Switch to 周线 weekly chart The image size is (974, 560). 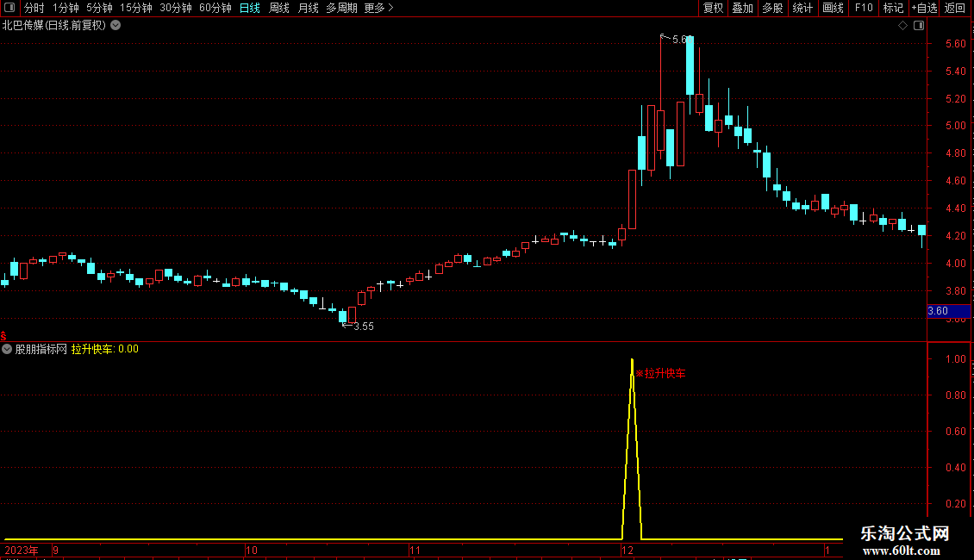(279, 8)
